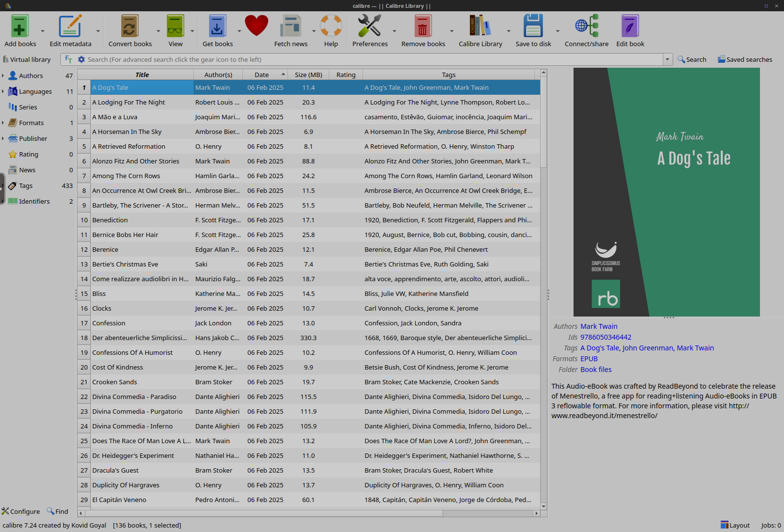784x532 pixels.
Task: Open Edit metadata dropdown arrow
Action: (98, 31)
